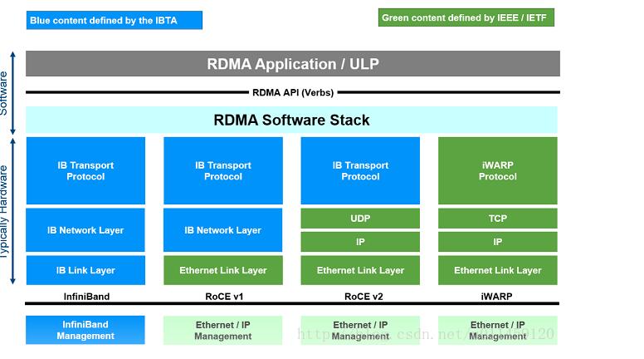Click the RoCE v2 column label
Viewport: 644px width, 359px height.
coord(363,297)
